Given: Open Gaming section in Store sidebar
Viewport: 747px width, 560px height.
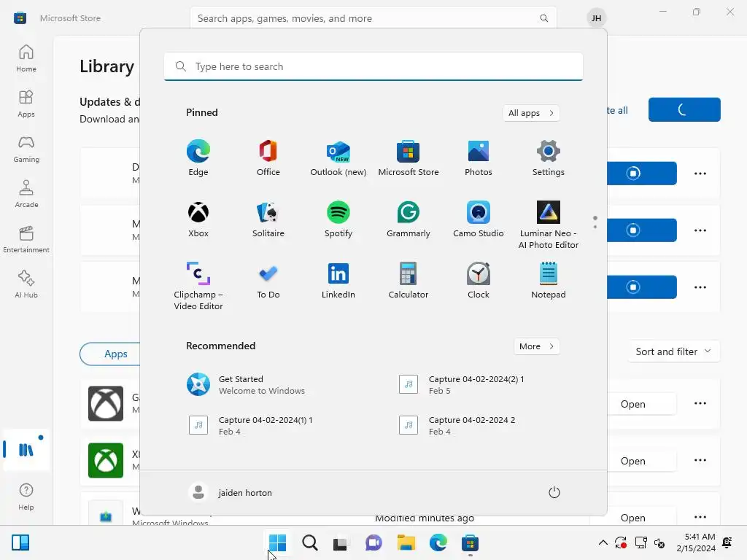Looking at the screenshot, I should pos(26,149).
